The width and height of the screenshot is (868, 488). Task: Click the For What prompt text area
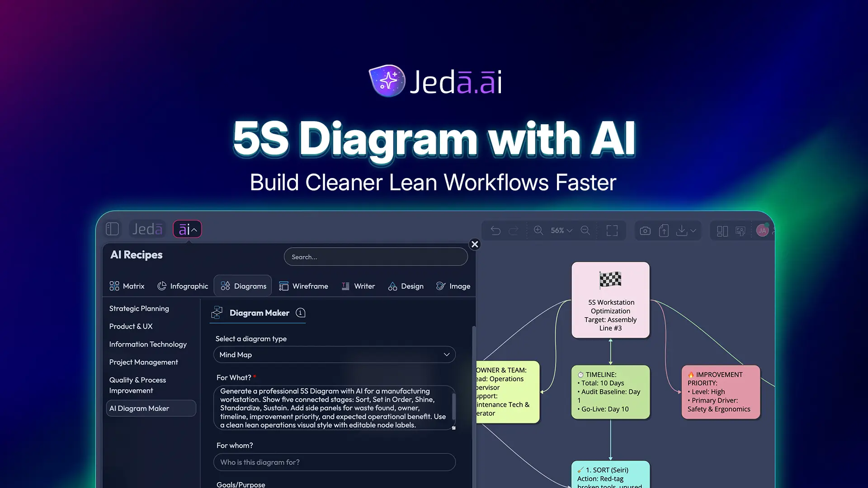pos(334,408)
